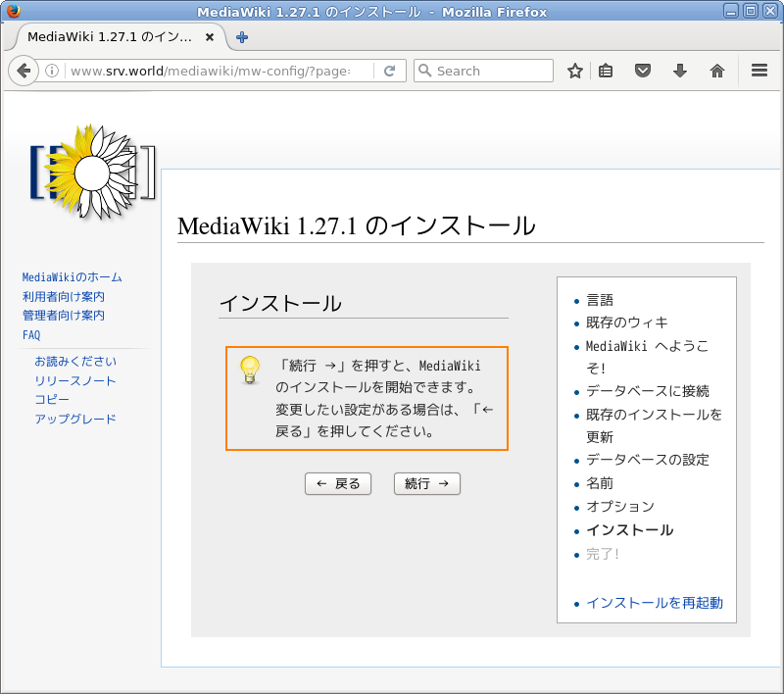Click the インストール section heading
The image size is (784, 694).
tap(280, 304)
